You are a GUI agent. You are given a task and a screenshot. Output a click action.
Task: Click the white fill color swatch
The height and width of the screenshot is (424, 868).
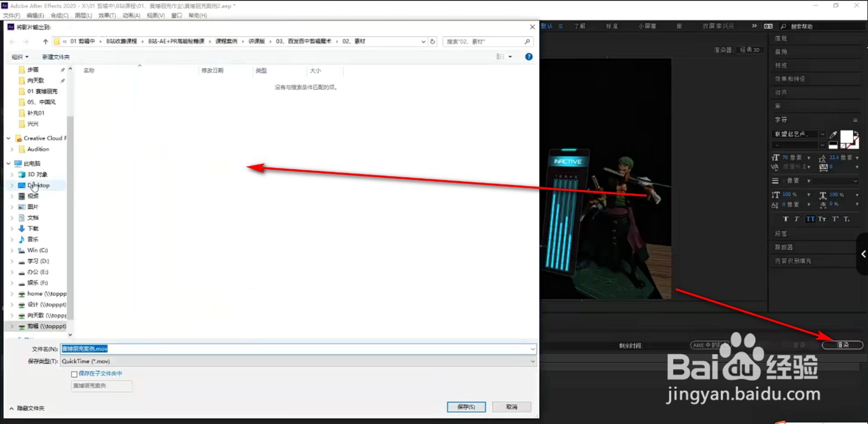(x=846, y=136)
